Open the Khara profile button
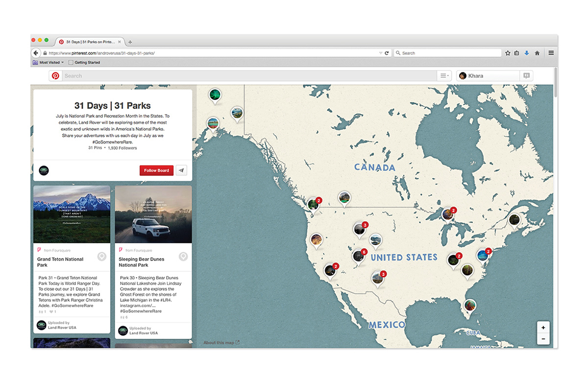The width and height of the screenshot is (588, 380). (x=488, y=76)
